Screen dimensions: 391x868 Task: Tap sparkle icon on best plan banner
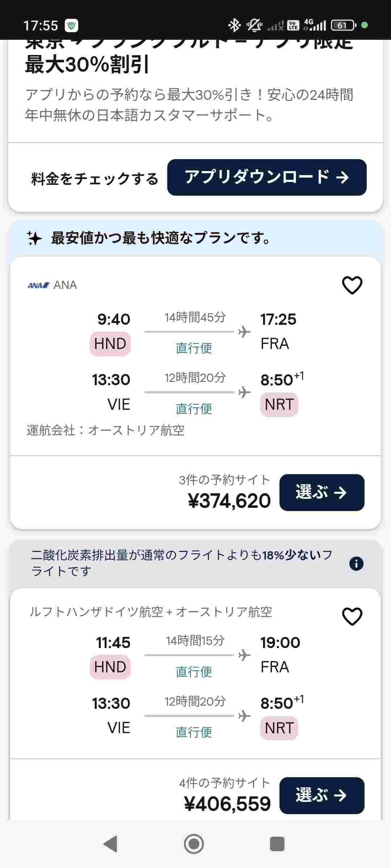click(x=35, y=238)
